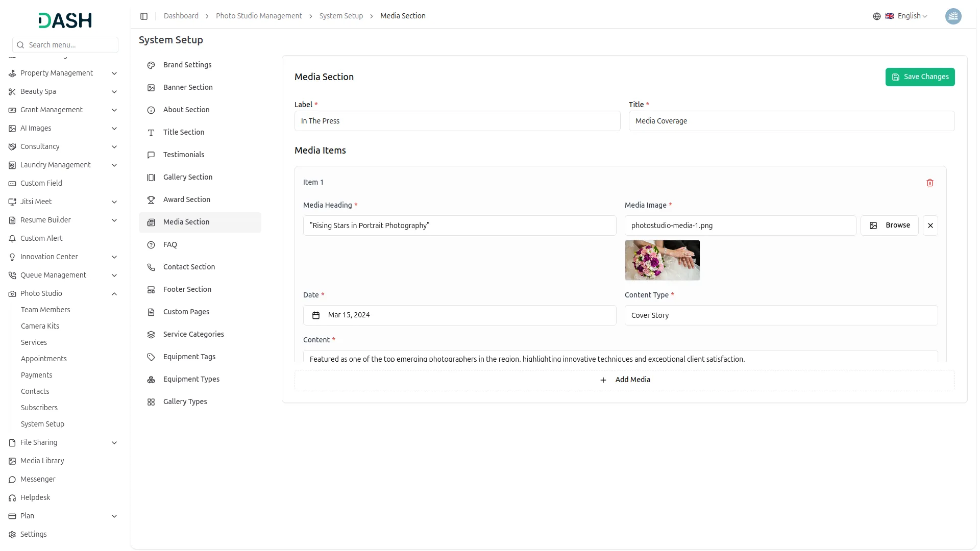Expand the Queue Management menu
This screenshot has width=980, height=551.
pyautogui.click(x=114, y=275)
